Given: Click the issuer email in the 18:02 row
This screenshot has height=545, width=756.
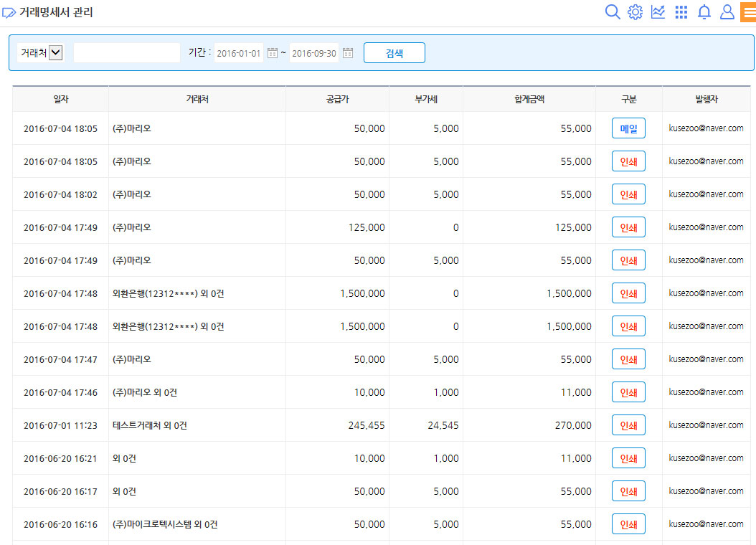Looking at the screenshot, I should (x=706, y=194).
